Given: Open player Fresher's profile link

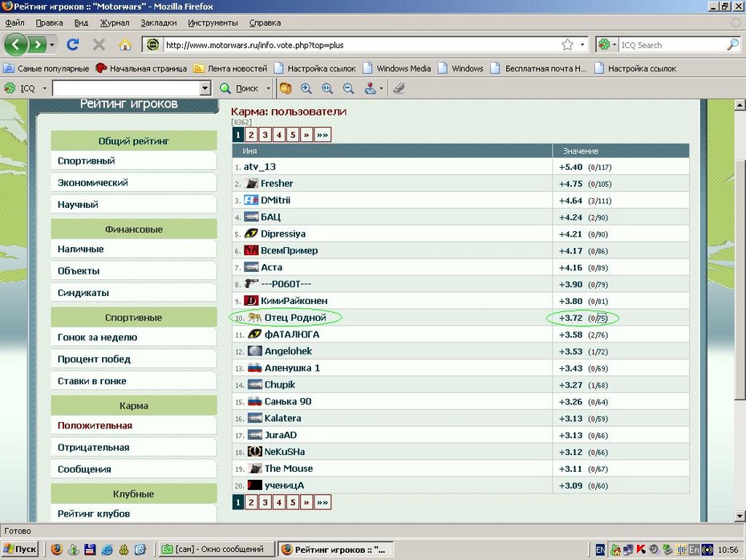Looking at the screenshot, I should point(277,184).
